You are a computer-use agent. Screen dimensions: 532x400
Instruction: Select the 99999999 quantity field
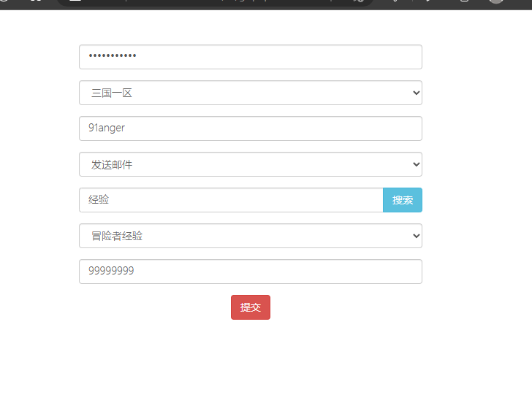pyautogui.click(x=250, y=272)
